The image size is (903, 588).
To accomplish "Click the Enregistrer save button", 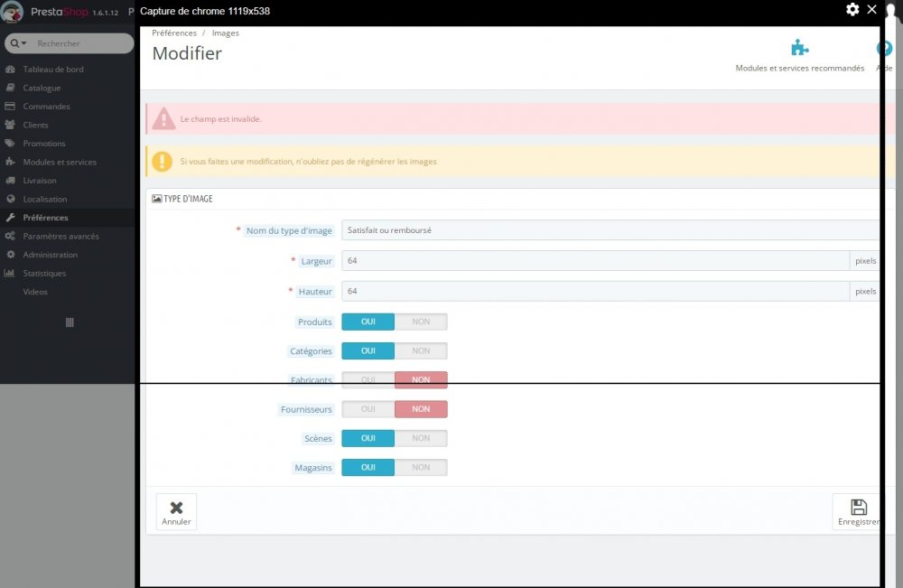I will pos(858,511).
